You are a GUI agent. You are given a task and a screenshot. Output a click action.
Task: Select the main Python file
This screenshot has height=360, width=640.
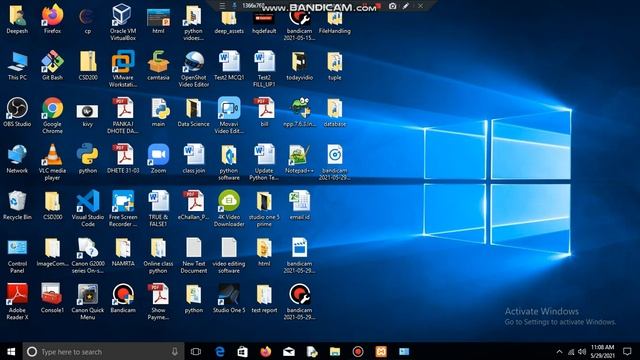(158, 111)
